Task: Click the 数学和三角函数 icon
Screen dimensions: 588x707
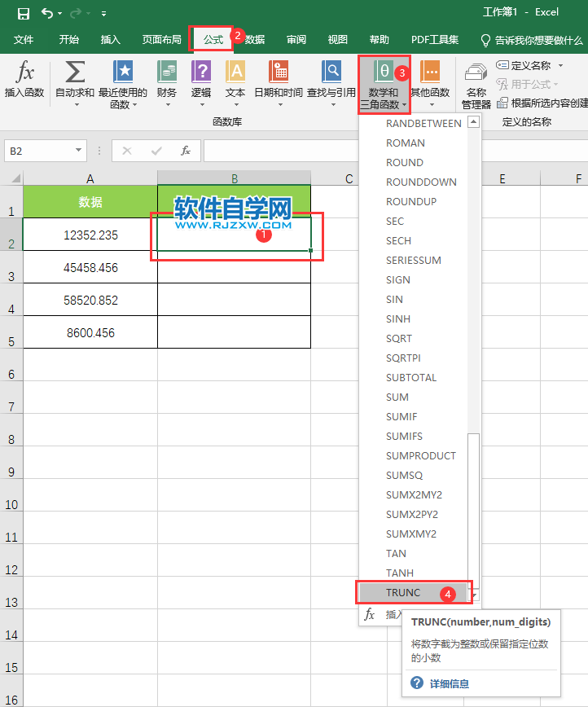Action: coord(384,72)
